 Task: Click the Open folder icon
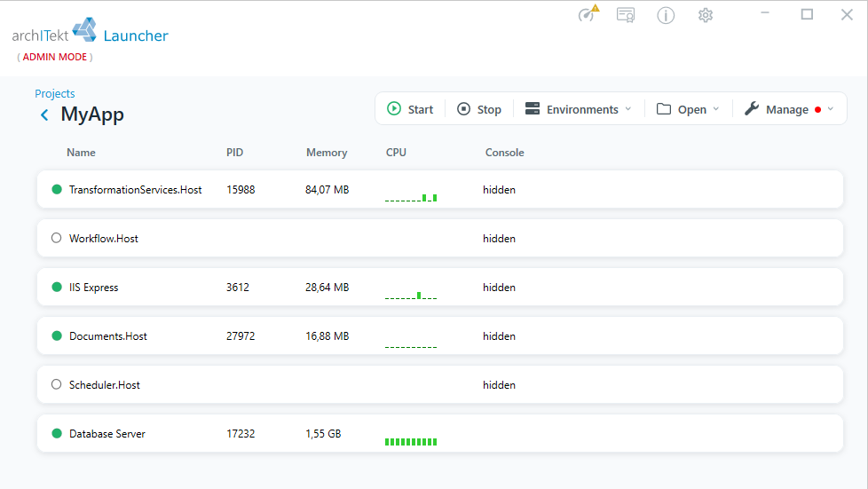[664, 108]
